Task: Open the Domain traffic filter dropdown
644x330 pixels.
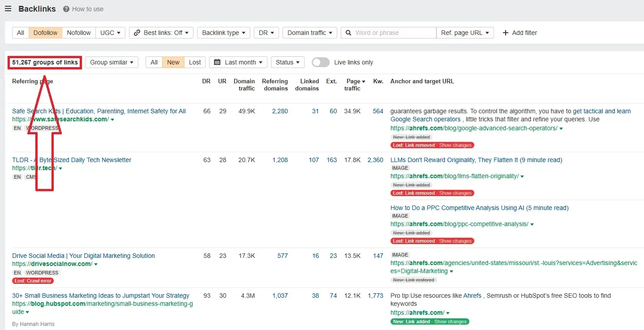Action: click(x=309, y=33)
